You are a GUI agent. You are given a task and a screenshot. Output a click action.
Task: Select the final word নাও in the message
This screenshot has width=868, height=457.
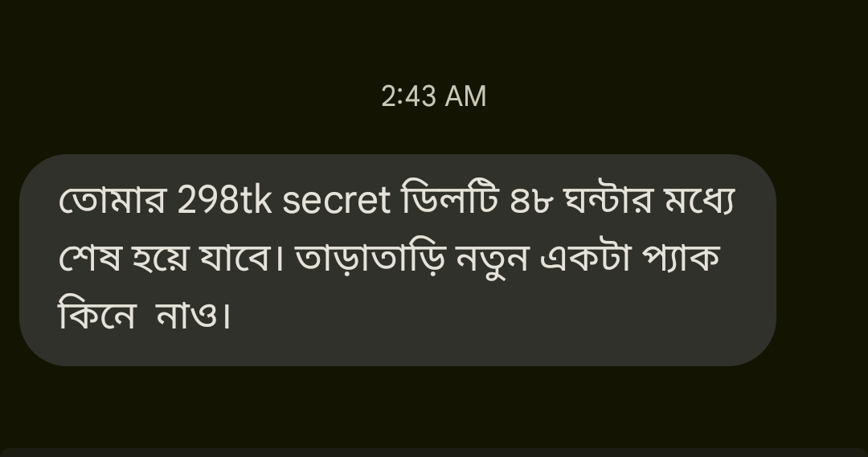click(187, 316)
